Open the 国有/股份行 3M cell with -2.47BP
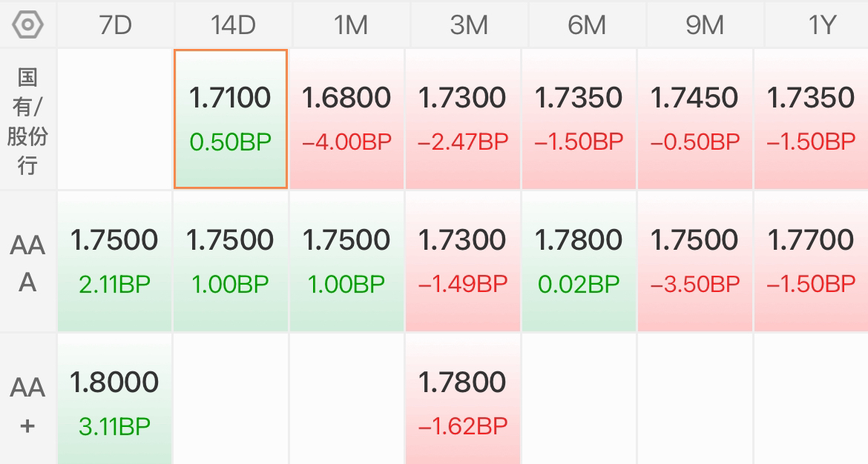The width and height of the screenshot is (868, 464). pyautogui.click(x=463, y=119)
